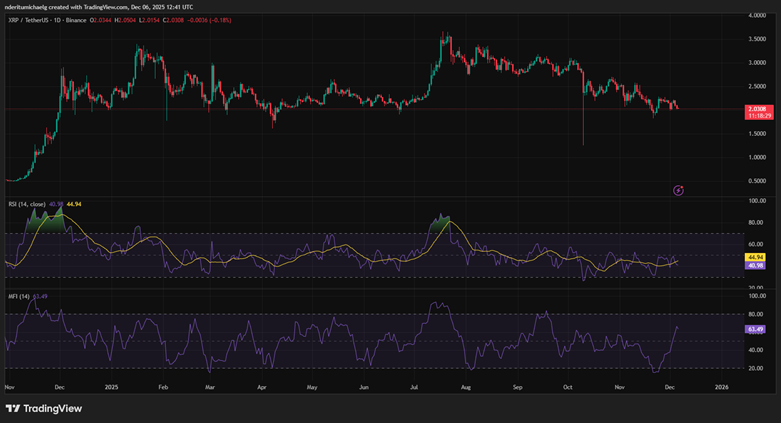Click the 4.0000 level on price axis
Screen dimensions: 781x423
(x=762, y=17)
